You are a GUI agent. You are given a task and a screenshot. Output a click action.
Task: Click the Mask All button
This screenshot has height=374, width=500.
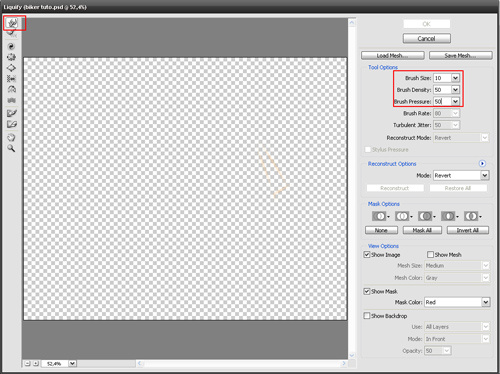(422, 230)
